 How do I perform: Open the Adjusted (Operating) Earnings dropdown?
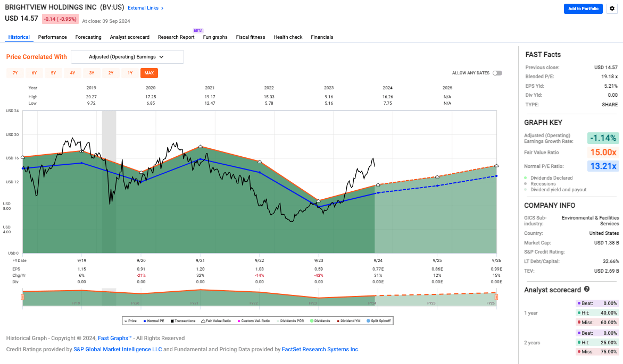coord(127,56)
